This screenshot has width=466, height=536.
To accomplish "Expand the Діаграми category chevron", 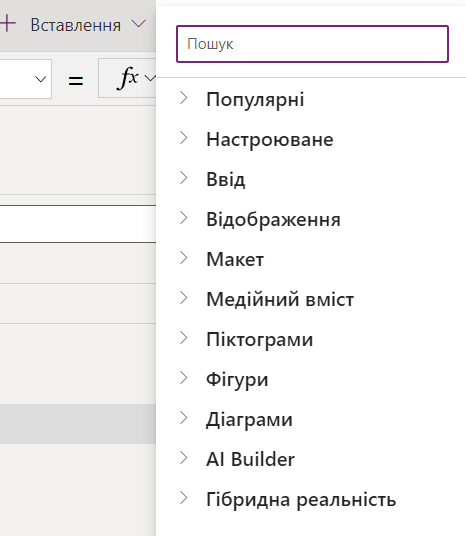I will [184, 418].
